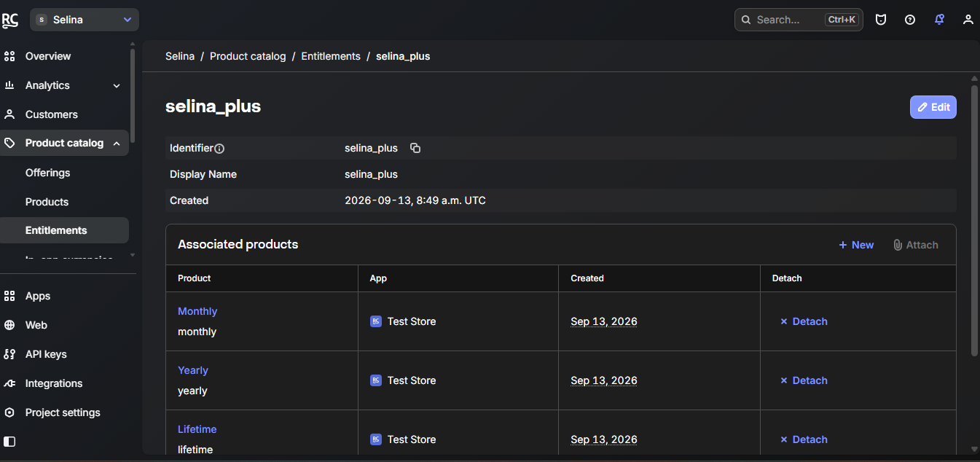Click the Edit button
This screenshot has width=980, height=462.
coord(933,107)
